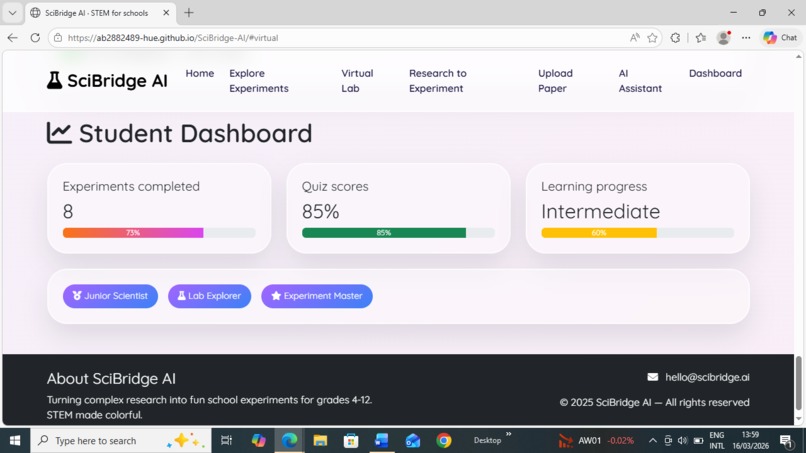Image resolution: width=806 pixels, height=453 pixels.
Task: Expand the Desktop toolbar chevron
Action: [508, 434]
